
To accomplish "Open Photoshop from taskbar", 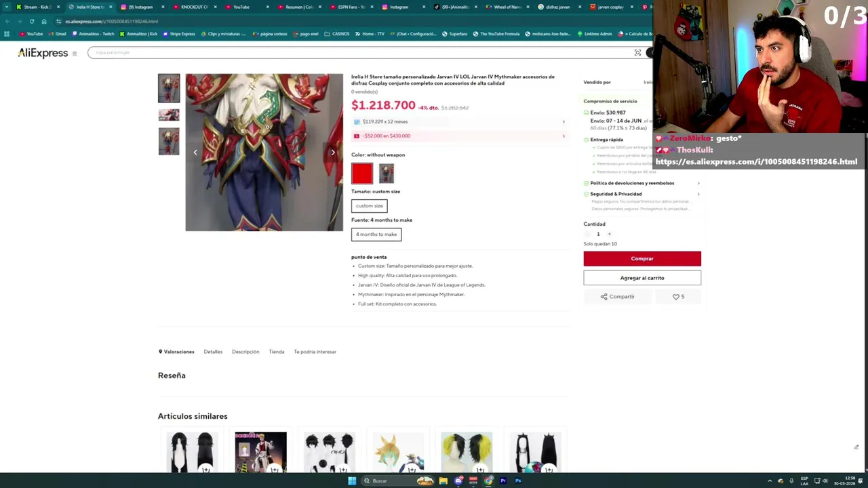I will pos(518,481).
